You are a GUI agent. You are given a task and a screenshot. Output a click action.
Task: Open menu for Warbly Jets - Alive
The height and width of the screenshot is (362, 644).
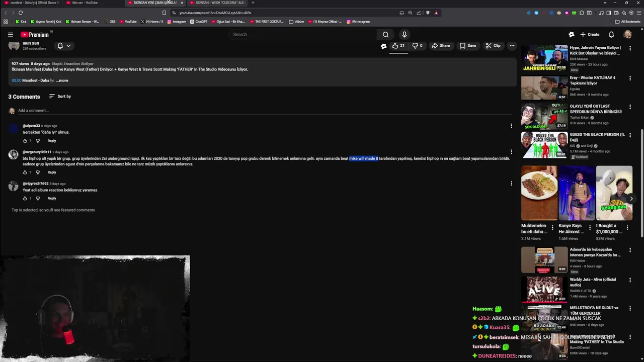[x=630, y=280]
